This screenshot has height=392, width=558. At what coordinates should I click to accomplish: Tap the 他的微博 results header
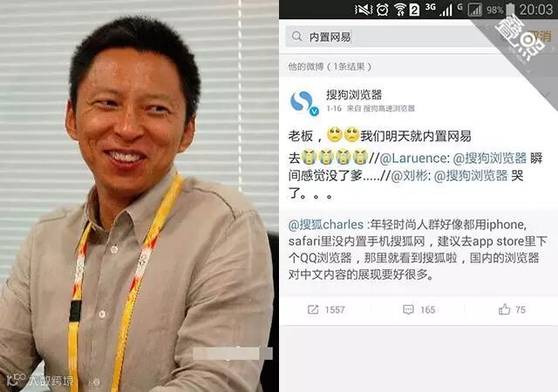click(330, 66)
